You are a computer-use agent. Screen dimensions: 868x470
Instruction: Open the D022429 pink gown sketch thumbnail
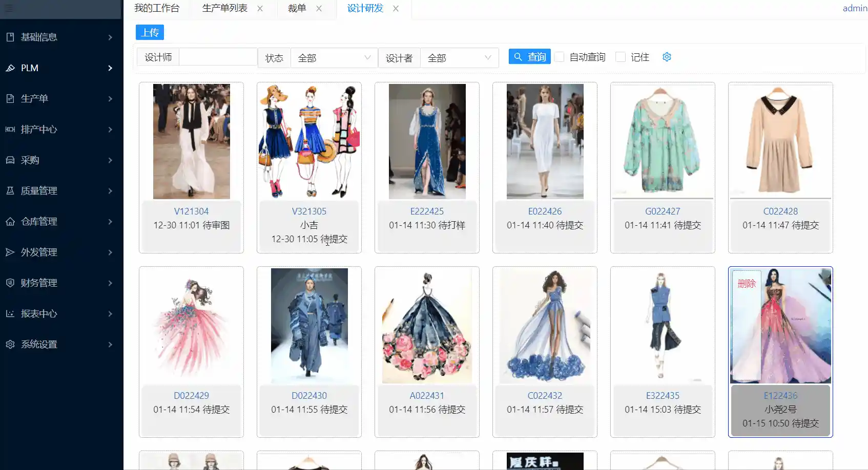coord(191,326)
